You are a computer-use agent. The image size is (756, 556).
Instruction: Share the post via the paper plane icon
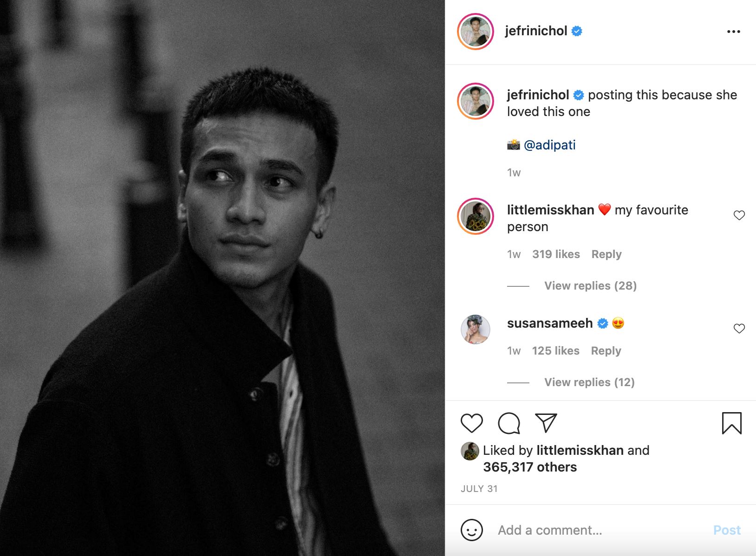[547, 423]
